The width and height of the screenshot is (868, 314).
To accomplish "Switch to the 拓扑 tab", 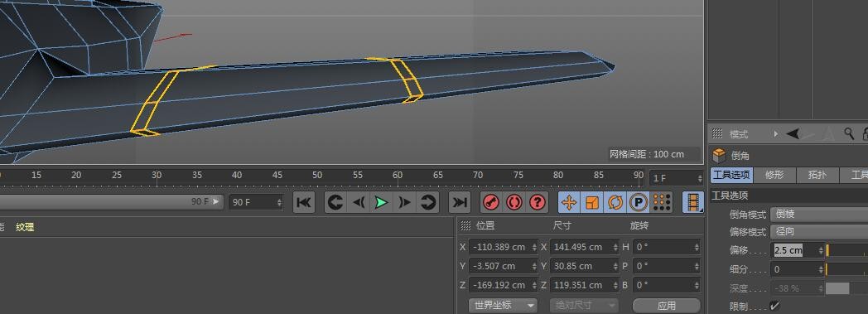I will pos(817,176).
